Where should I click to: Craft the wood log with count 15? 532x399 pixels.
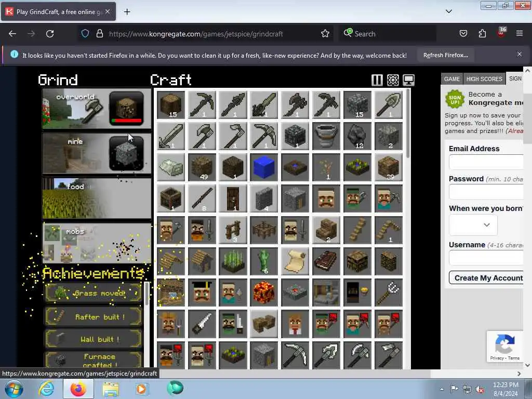171,105
